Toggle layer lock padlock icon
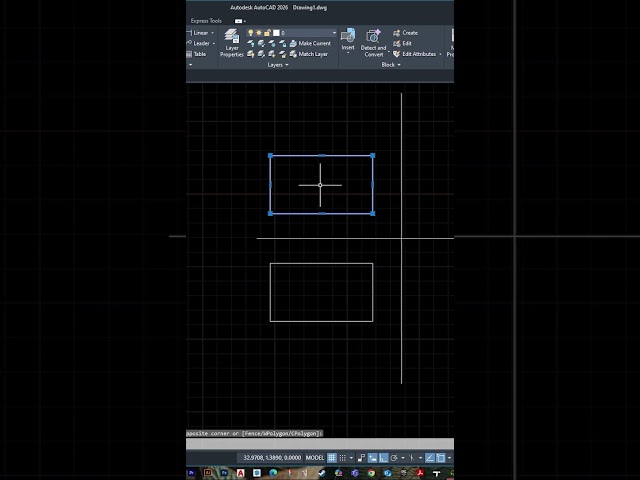 267,33
